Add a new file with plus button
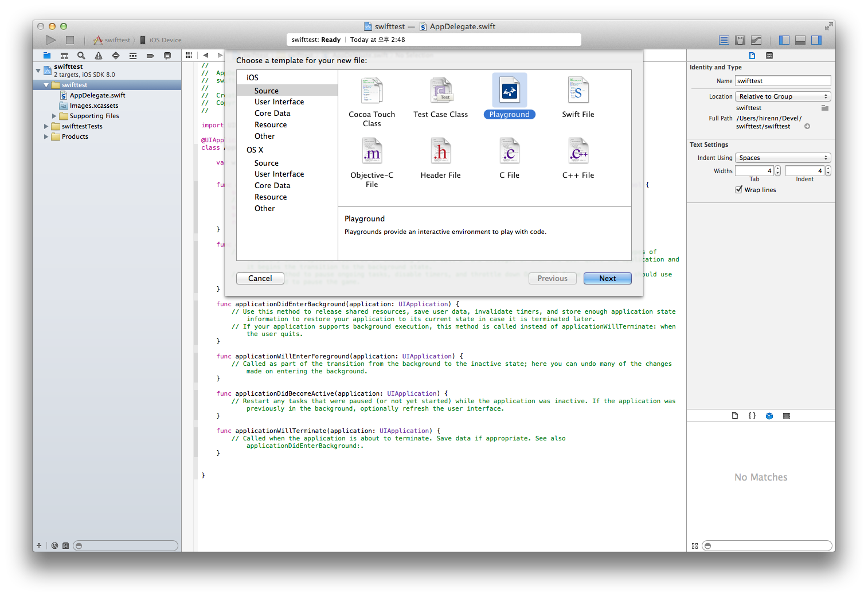Screen dimensions: 868x597 39,545
